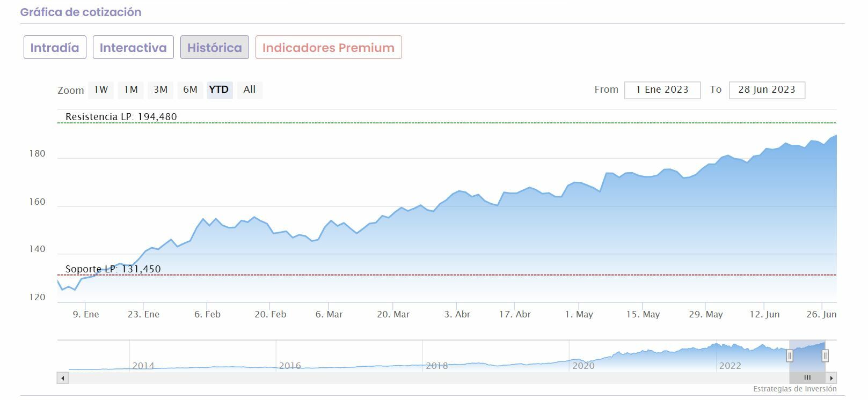Click the highlighted navigator selection window
Screen dimensions: 868x400
point(807,354)
